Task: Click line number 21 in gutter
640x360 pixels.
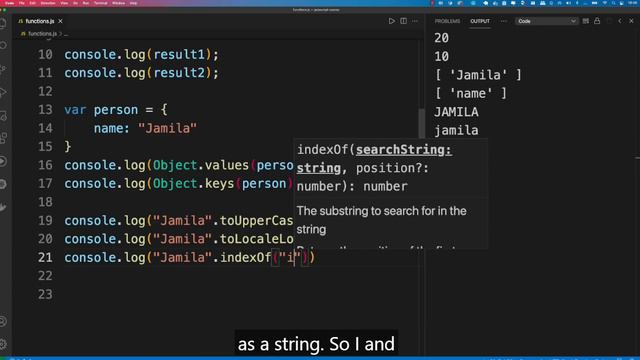Action: pyautogui.click(x=45, y=258)
